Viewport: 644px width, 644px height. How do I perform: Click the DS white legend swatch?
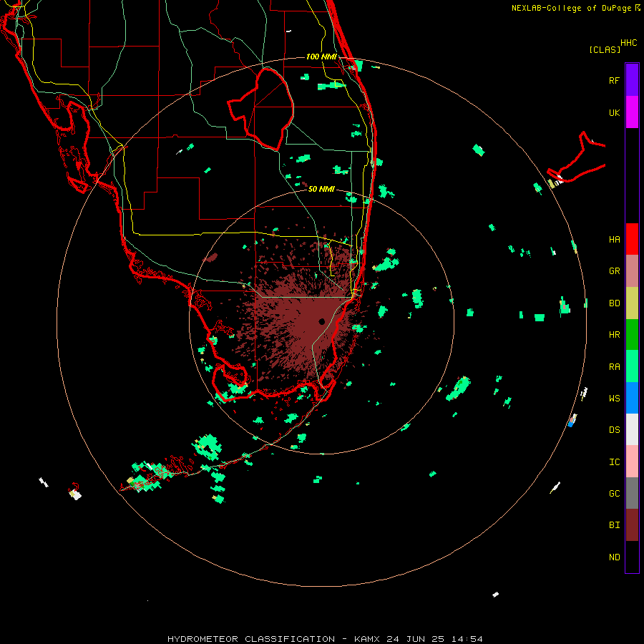pyautogui.click(x=632, y=429)
